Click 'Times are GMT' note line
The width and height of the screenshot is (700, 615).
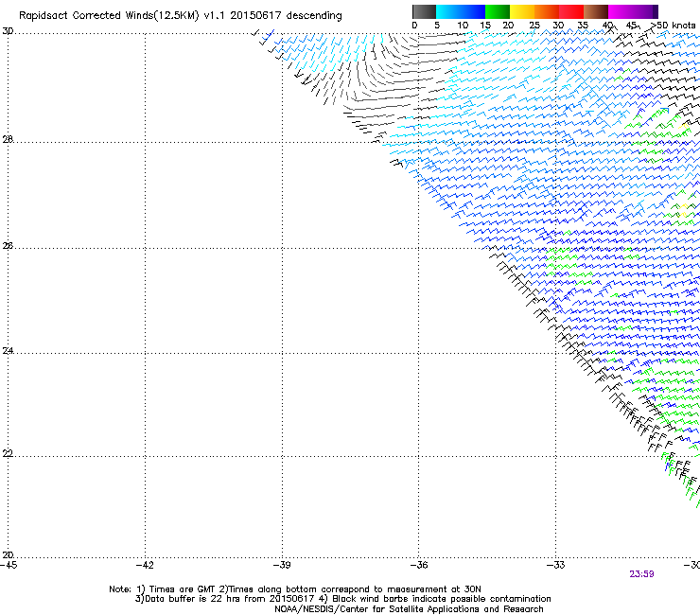tap(295, 589)
